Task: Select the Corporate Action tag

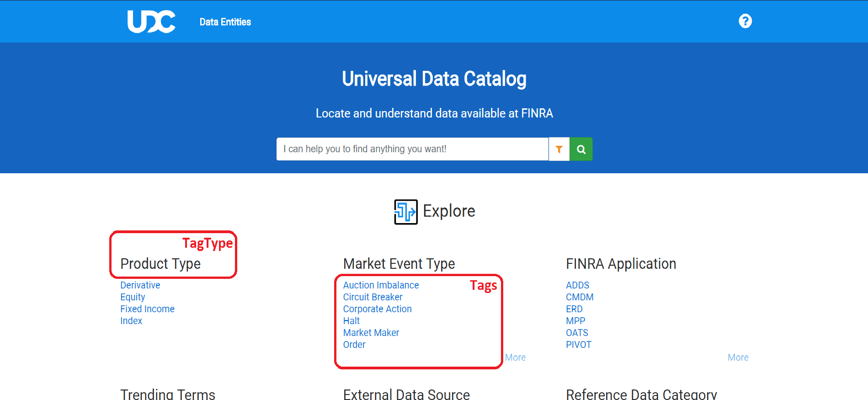Action: (x=378, y=309)
